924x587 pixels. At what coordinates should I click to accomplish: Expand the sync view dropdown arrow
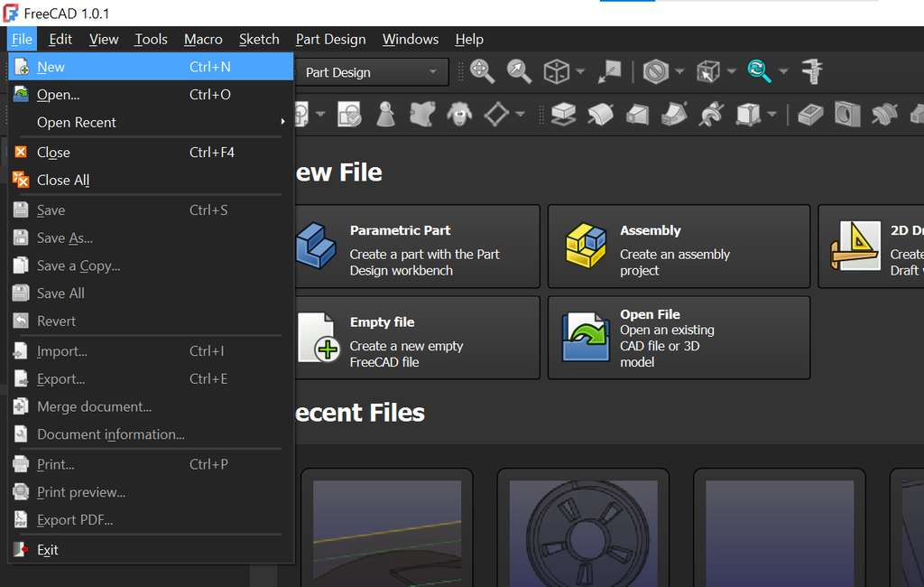click(x=783, y=72)
